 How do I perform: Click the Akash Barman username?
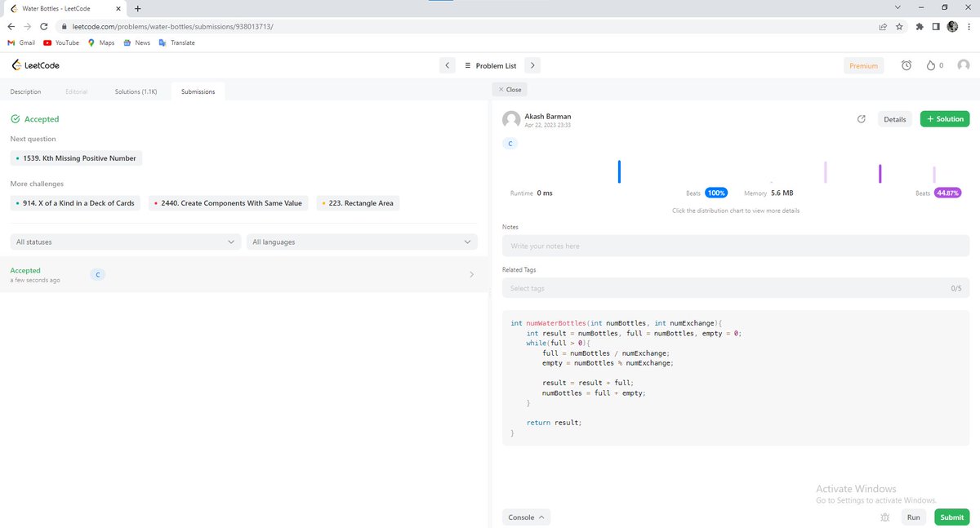(549, 116)
